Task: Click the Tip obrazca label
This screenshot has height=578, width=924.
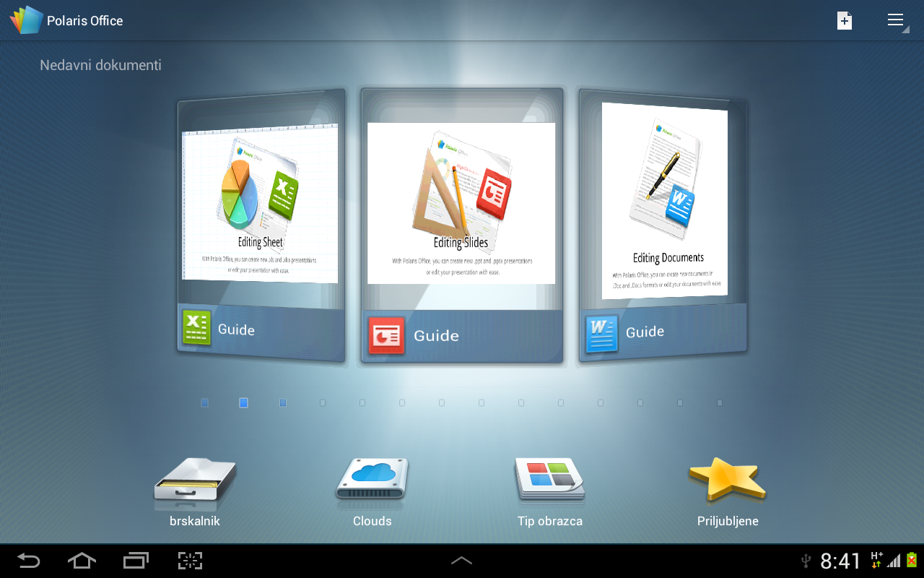Action: click(550, 521)
